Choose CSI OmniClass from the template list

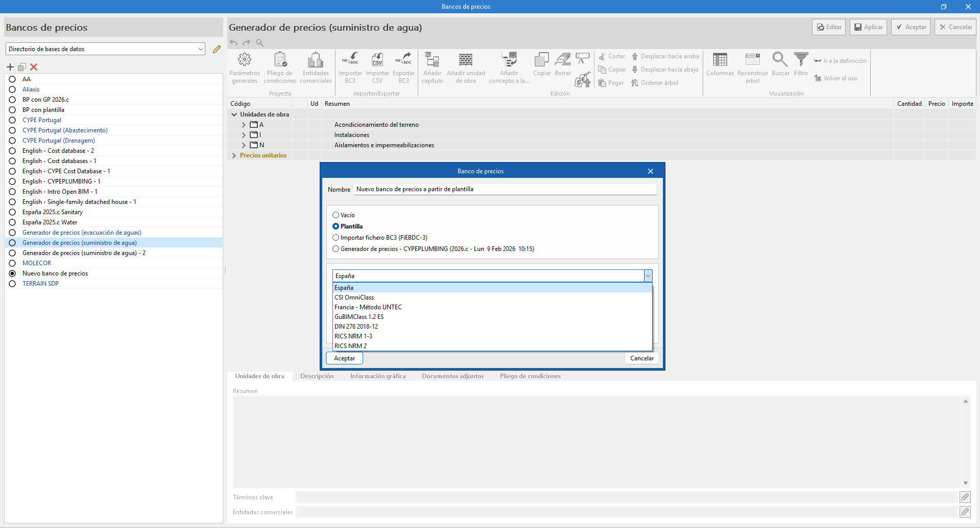click(354, 297)
